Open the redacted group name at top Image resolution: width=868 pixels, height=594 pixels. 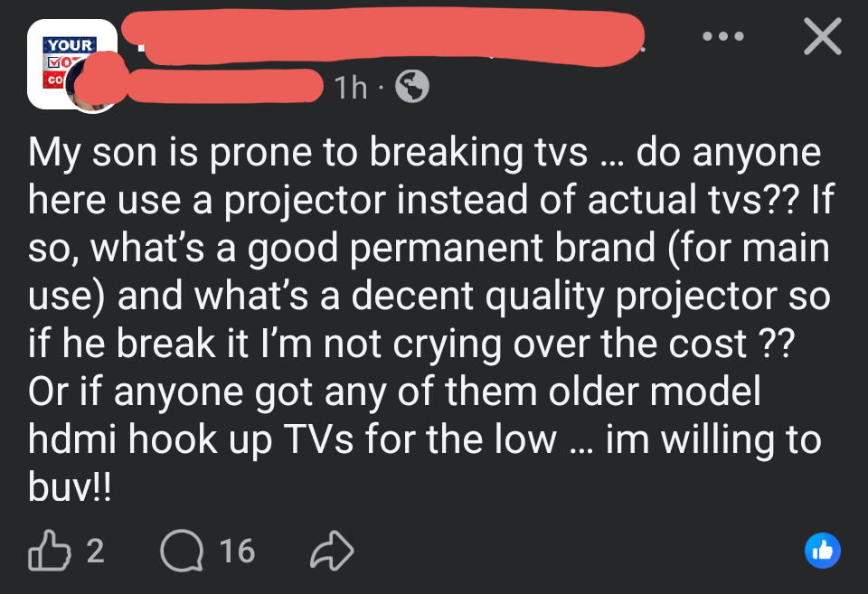tap(389, 38)
